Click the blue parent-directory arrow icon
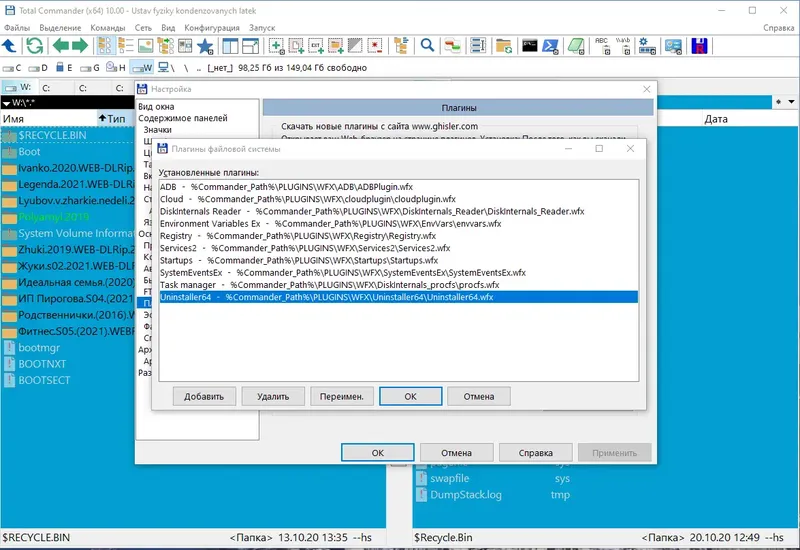This screenshot has width=800, height=550. [x=9, y=46]
